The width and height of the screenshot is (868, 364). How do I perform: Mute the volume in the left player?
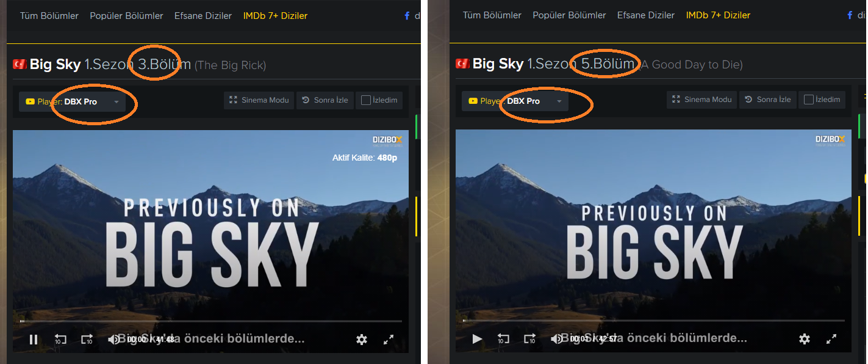click(113, 339)
